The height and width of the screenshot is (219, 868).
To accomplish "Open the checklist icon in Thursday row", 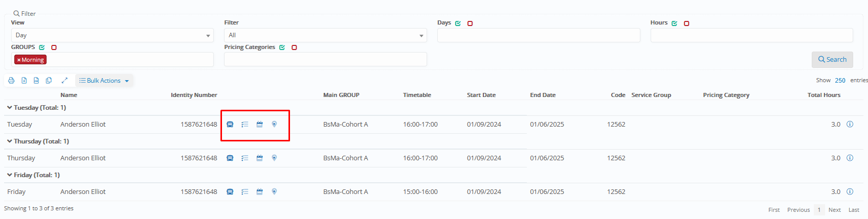I will click(x=245, y=158).
